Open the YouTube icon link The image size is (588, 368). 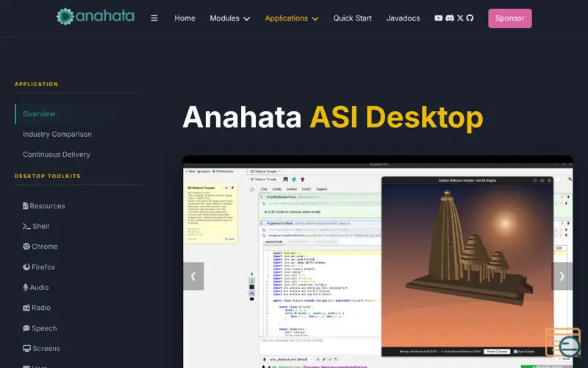(x=438, y=18)
